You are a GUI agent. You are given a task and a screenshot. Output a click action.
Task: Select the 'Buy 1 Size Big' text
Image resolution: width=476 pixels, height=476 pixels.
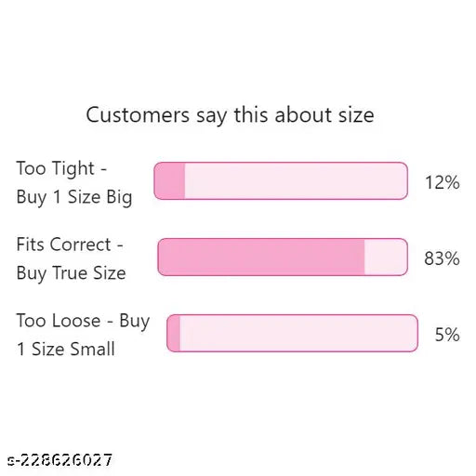(x=74, y=198)
